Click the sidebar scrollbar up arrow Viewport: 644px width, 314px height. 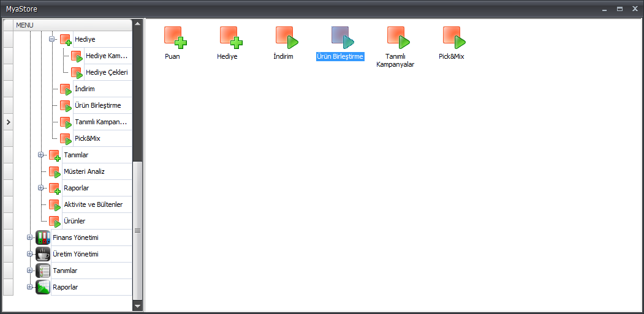pos(137,24)
